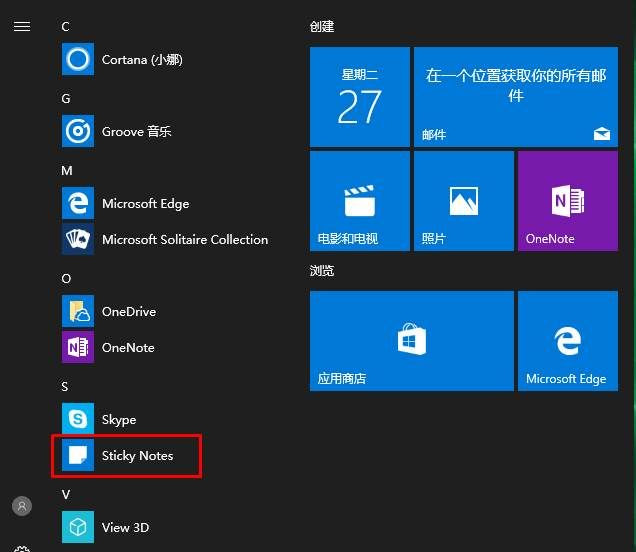The image size is (636, 552).
Task: Launch Skype from the app list
Action: (x=118, y=420)
